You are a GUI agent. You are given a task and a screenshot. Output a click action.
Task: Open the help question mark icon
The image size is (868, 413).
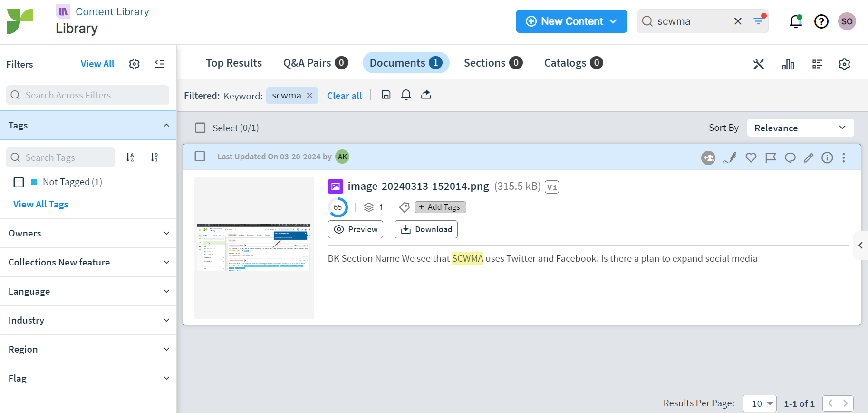tap(821, 21)
